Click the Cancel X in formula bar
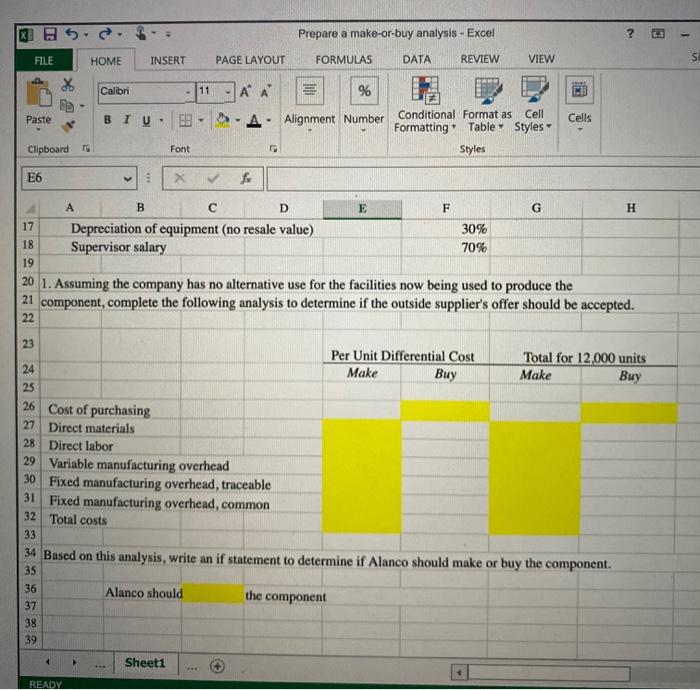Screen dimensions: 700x690 coord(179,179)
